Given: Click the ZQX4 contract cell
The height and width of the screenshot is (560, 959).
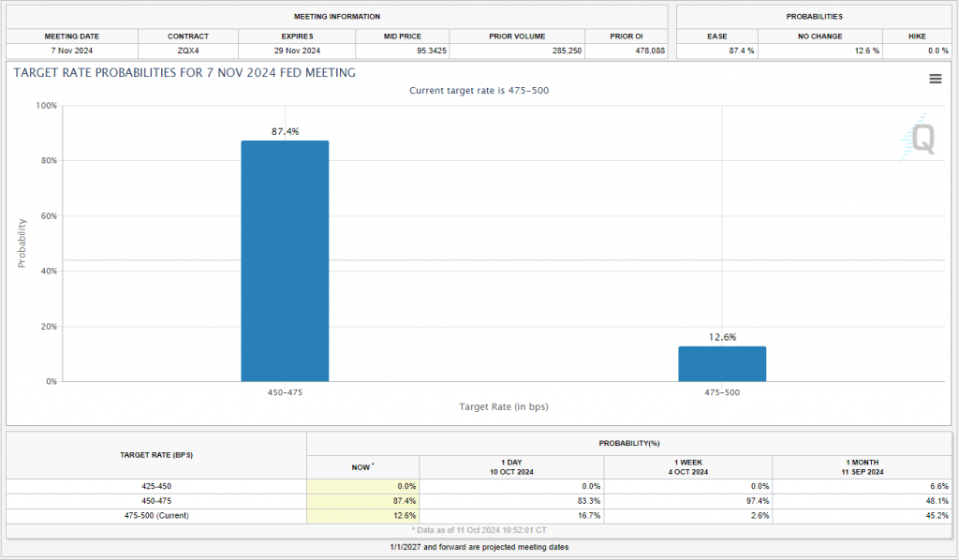Looking at the screenshot, I should pos(187,51).
